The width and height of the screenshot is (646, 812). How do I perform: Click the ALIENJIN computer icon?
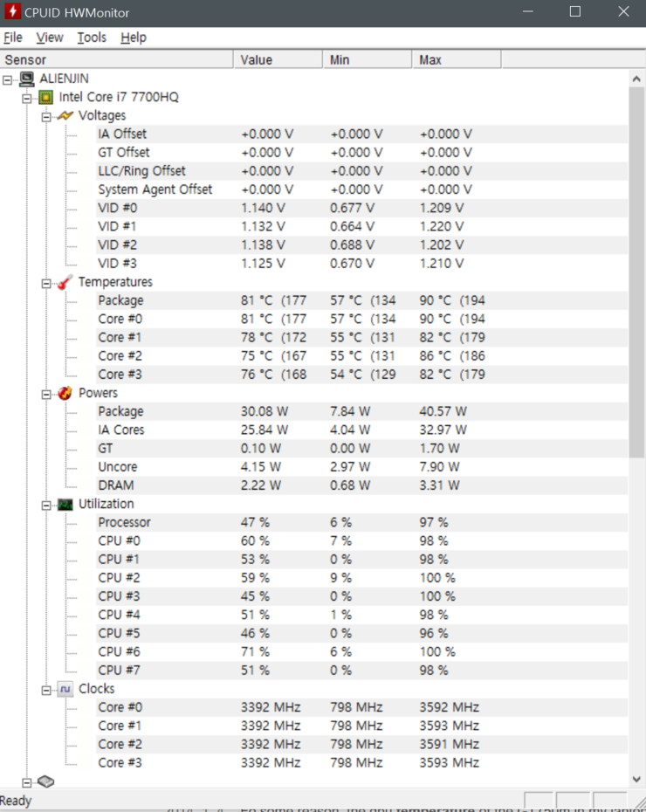[x=27, y=79]
